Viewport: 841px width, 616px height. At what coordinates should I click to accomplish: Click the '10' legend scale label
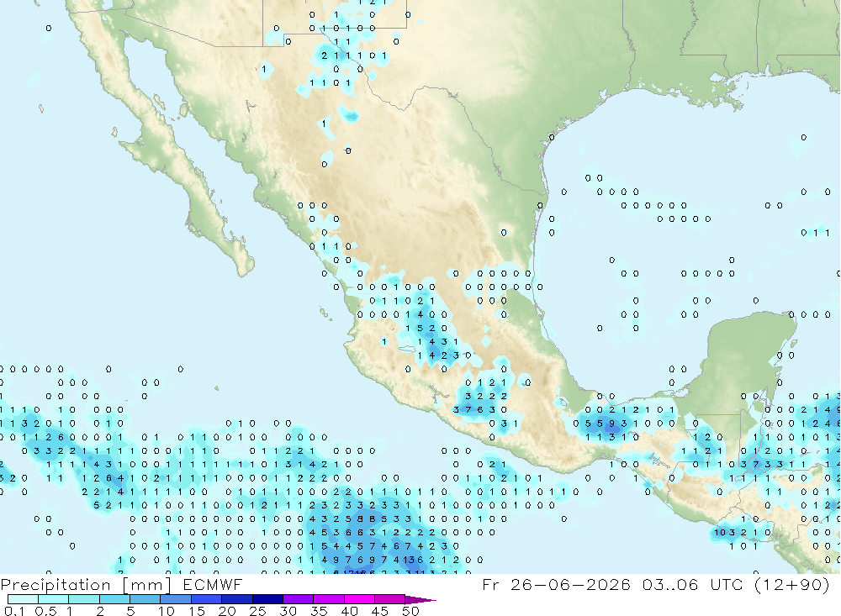tap(167, 611)
